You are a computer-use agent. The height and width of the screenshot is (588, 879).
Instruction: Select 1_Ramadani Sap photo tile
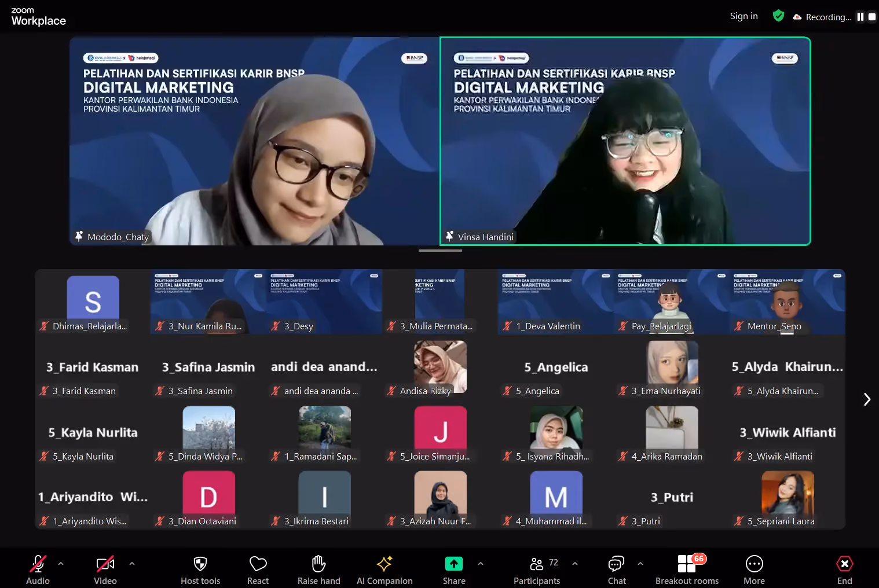(x=324, y=432)
